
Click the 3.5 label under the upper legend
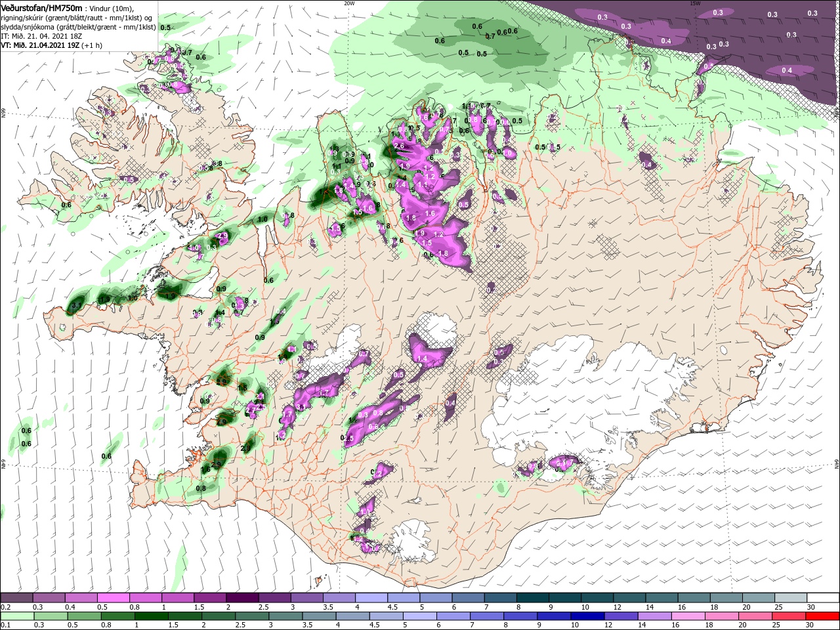tap(328, 607)
